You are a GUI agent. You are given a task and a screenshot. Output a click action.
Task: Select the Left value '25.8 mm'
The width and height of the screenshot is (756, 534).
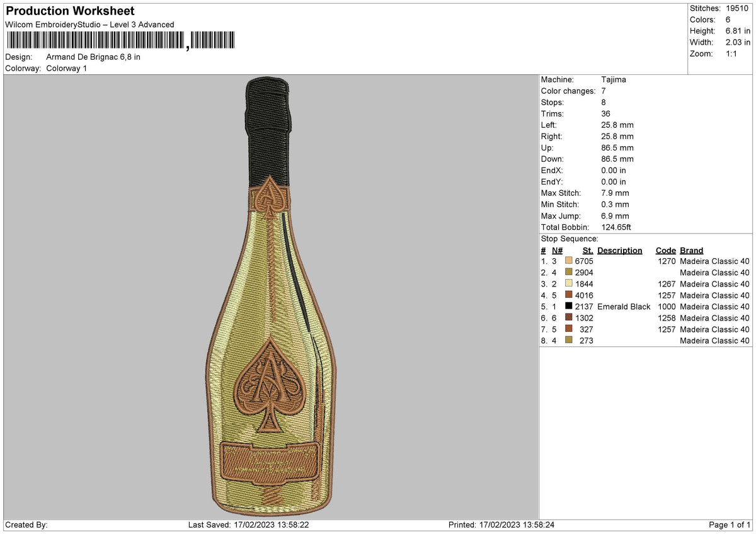tap(617, 125)
